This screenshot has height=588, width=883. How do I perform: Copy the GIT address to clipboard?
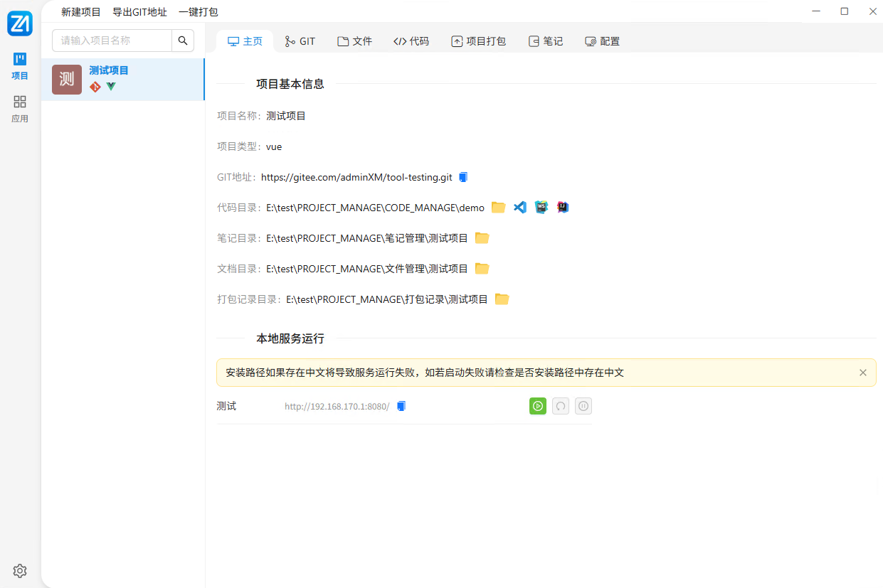[x=463, y=177]
